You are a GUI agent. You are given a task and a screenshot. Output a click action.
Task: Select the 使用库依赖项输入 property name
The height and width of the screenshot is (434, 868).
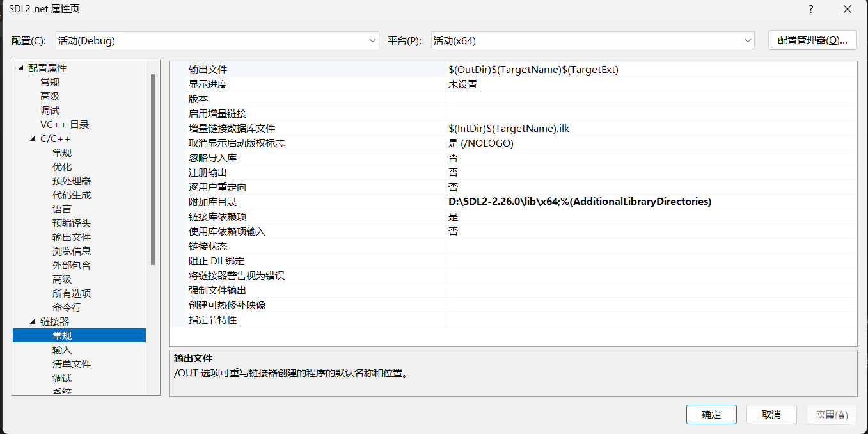pyautogui.click(x=227, y=231)
